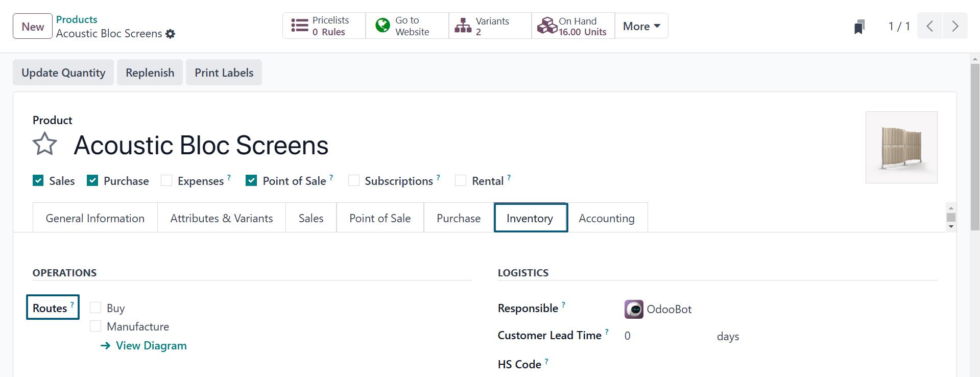The height and width of the screenshot is (377, 980).
Task: Check the Buy route checkbox
Action: [95, 308]
